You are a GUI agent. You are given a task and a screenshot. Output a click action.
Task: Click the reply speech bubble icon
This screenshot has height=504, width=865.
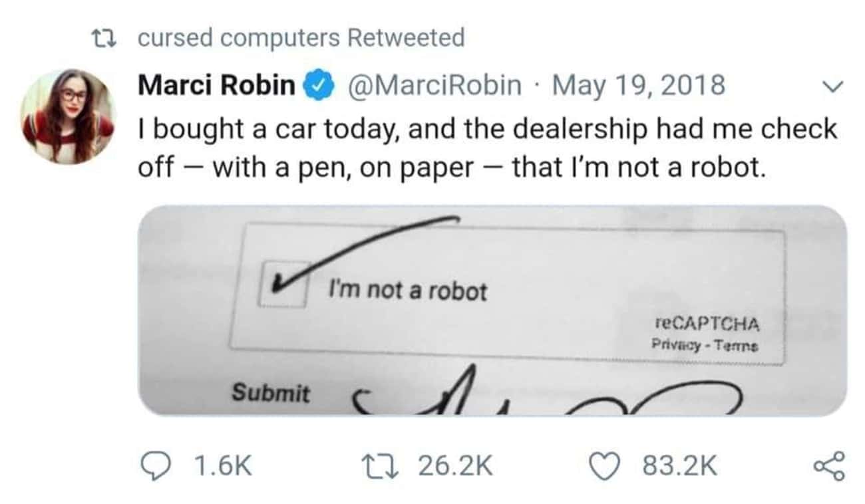click(x=158, y=465)
